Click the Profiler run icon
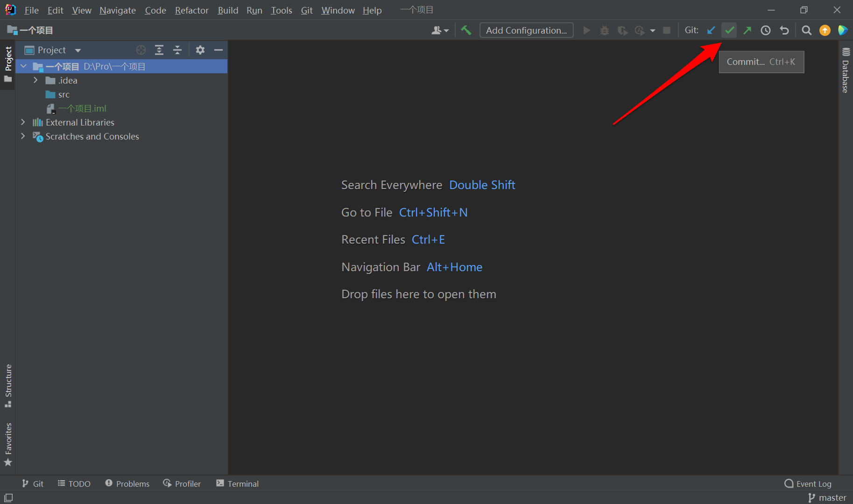The width and height of the screenshot is (853, 504). click(640, 30)
